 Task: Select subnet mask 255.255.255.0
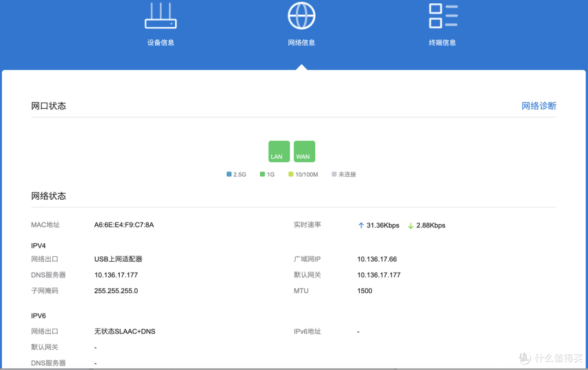[x=116, y=291]
